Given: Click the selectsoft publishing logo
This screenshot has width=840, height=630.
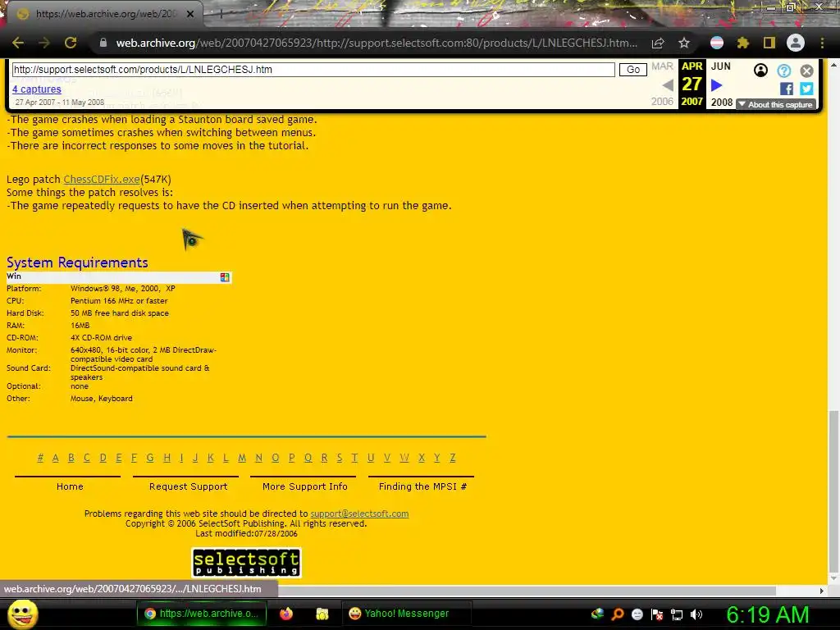Looking at the screenshot, I should (246, 563).
